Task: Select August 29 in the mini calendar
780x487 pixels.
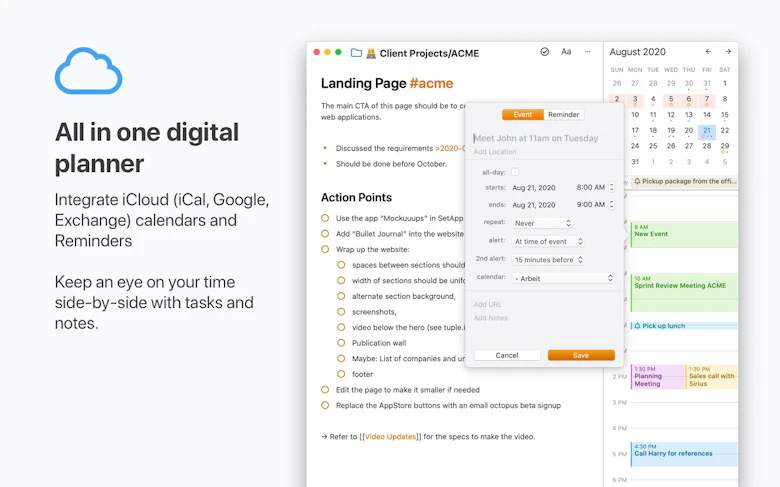Action: (x=725, y=146)
